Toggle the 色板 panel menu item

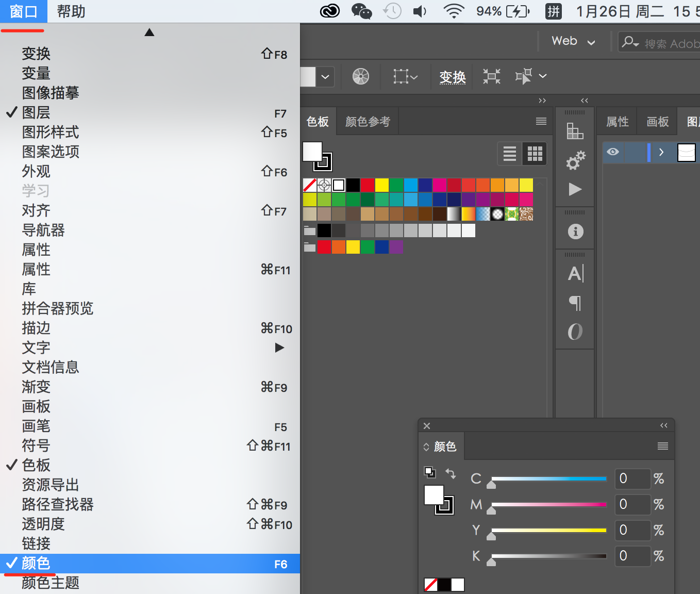click(36, 465)
